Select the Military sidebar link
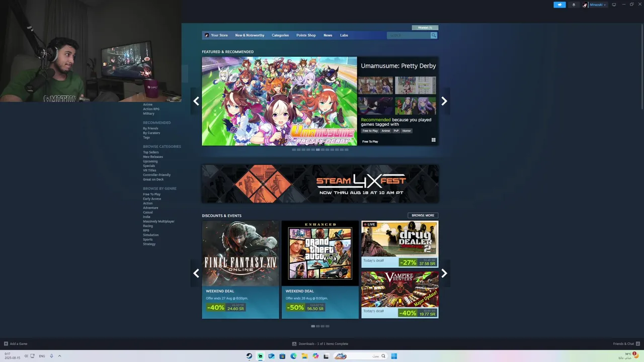The image size is (644, 362). pyautogui.click(x=148, y=114)
